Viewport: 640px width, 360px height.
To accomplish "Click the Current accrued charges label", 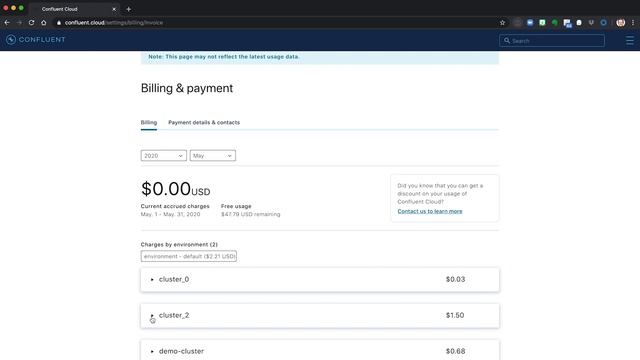I will pos(175,206).
